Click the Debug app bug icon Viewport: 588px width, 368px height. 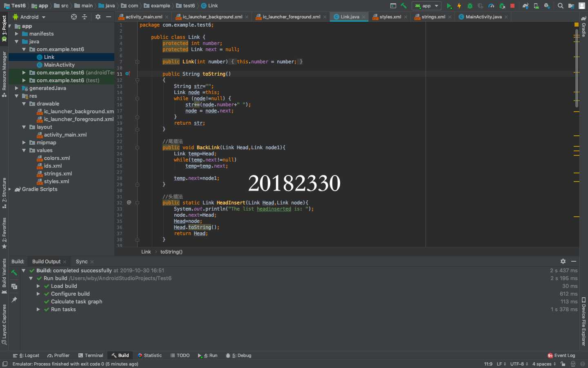[470, 6]
